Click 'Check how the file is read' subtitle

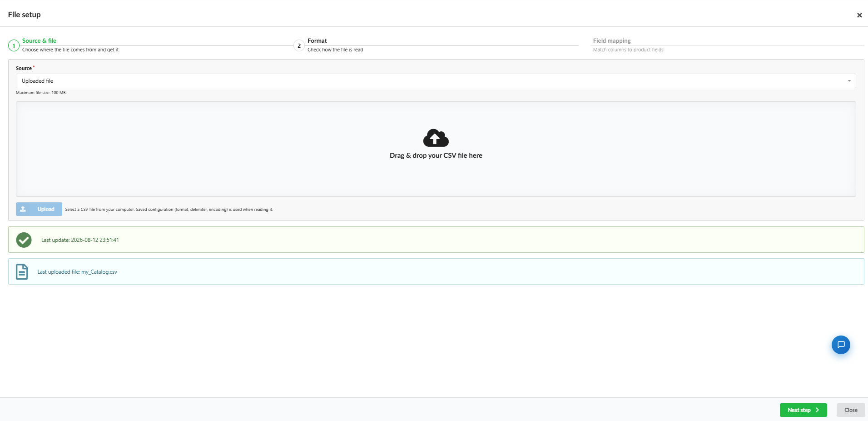pyautogui.click(x=335, y=50)
